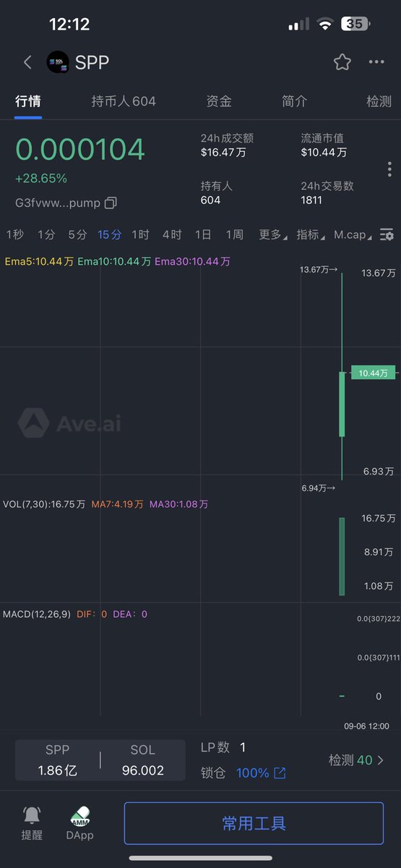The height and width of the screenshot is (868, 401).
Task: Open external link next to 锁仓 100%
Action: [280, 773]
